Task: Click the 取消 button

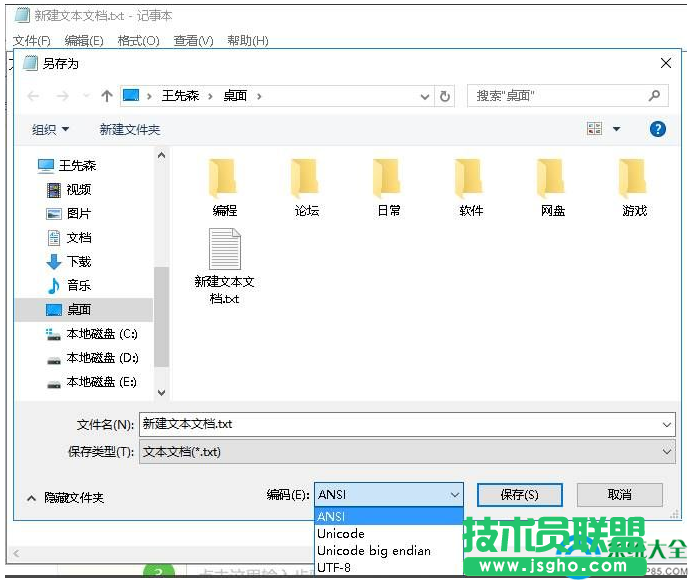Action: pos(620,495)
